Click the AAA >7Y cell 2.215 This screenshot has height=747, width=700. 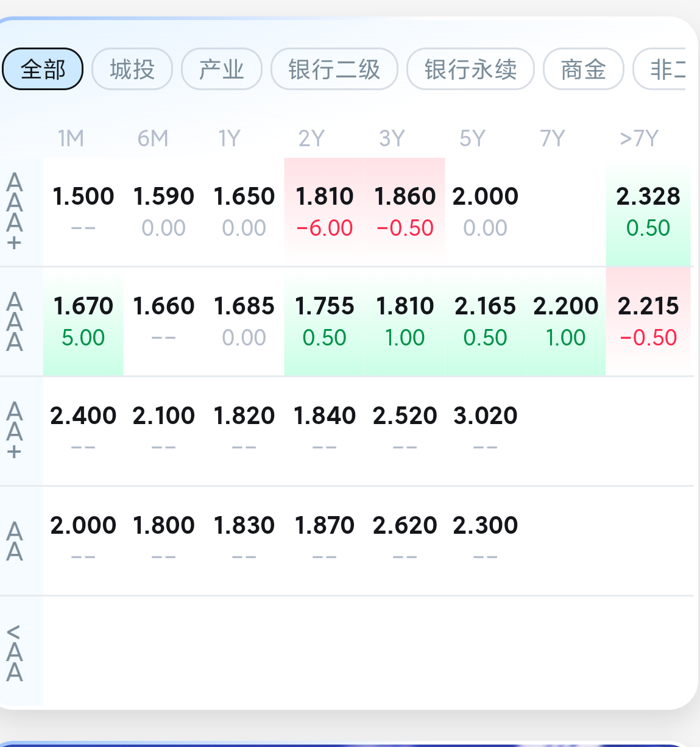[648, 320]
